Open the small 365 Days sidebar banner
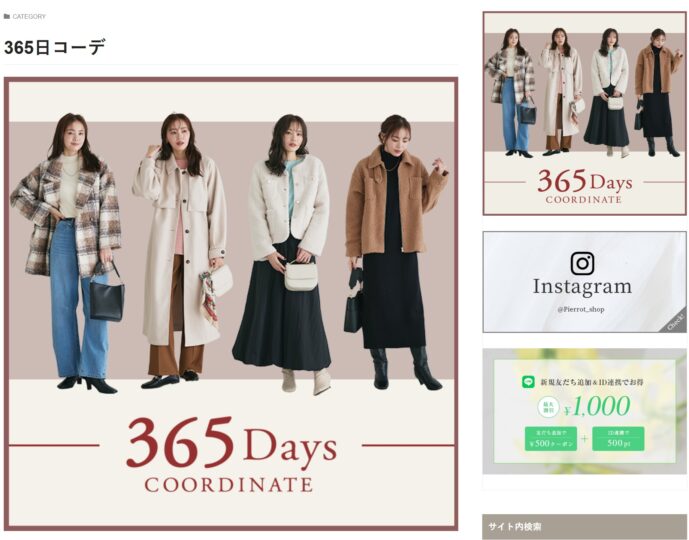Screen dimensions: 689x540 tap(584, 113)
